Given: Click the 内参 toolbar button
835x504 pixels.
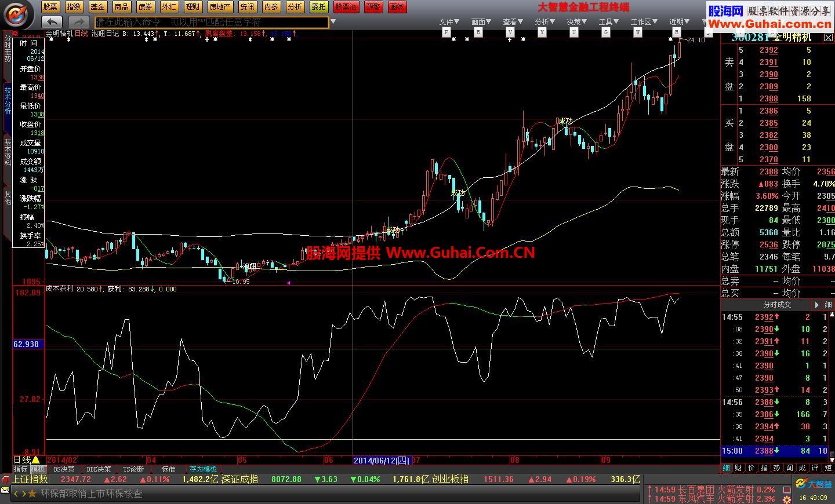Looking at the screenshot, I should (271, 7).
